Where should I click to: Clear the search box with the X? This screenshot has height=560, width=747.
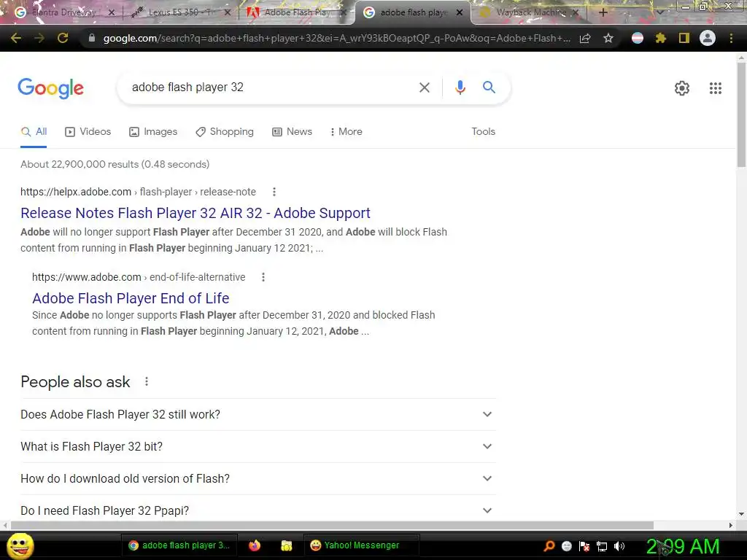coord(424,87)
